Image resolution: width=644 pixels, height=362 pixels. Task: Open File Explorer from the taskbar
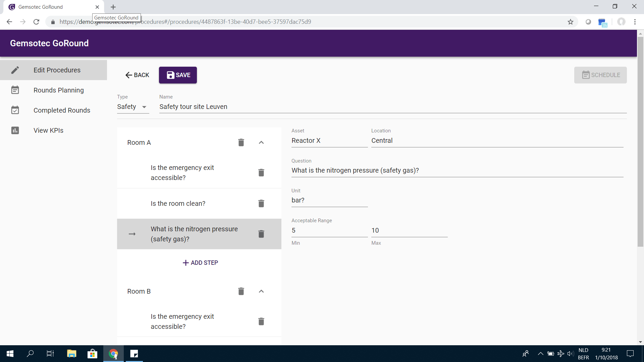pyautogui.click(x=71, y=354)
